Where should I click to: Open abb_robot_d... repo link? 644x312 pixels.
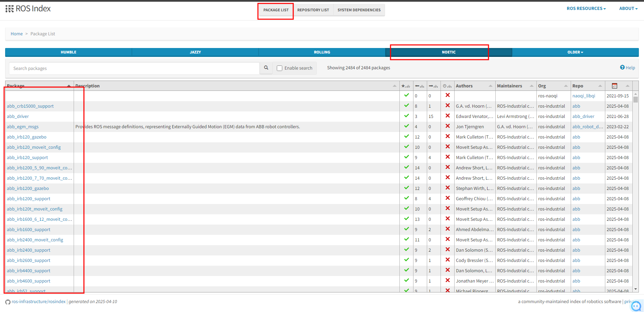coord(587,127)
